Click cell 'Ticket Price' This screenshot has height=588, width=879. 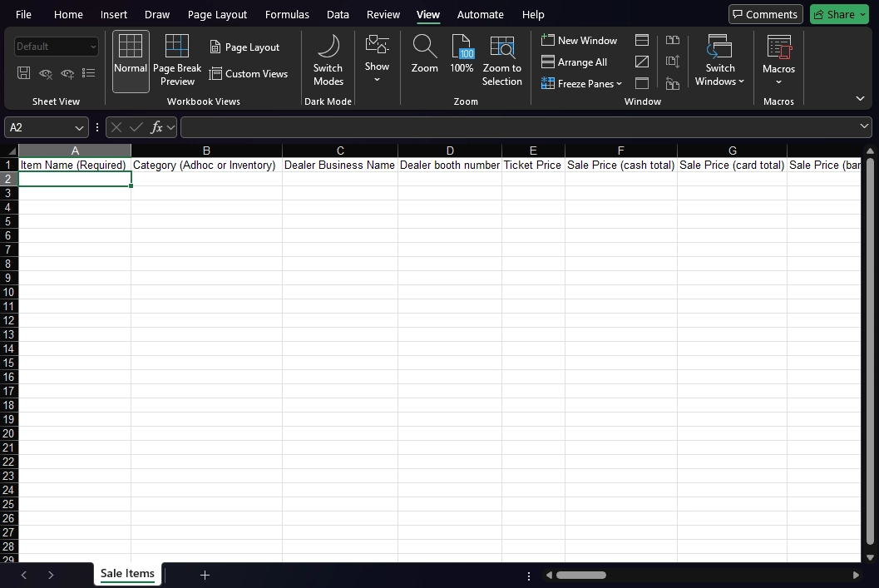pyautogui.click(x=533, y=165)
